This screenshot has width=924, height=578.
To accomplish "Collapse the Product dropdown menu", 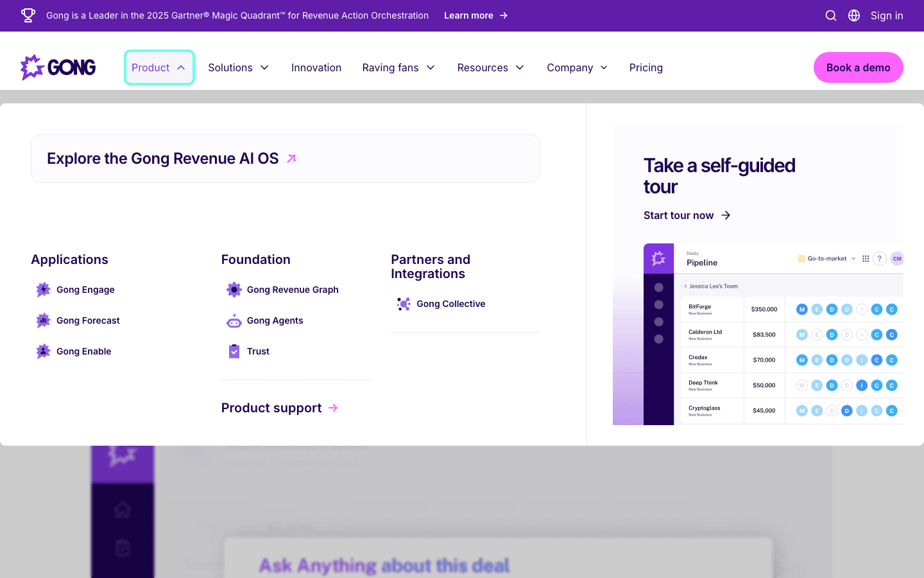I will [x=158, y=67].
